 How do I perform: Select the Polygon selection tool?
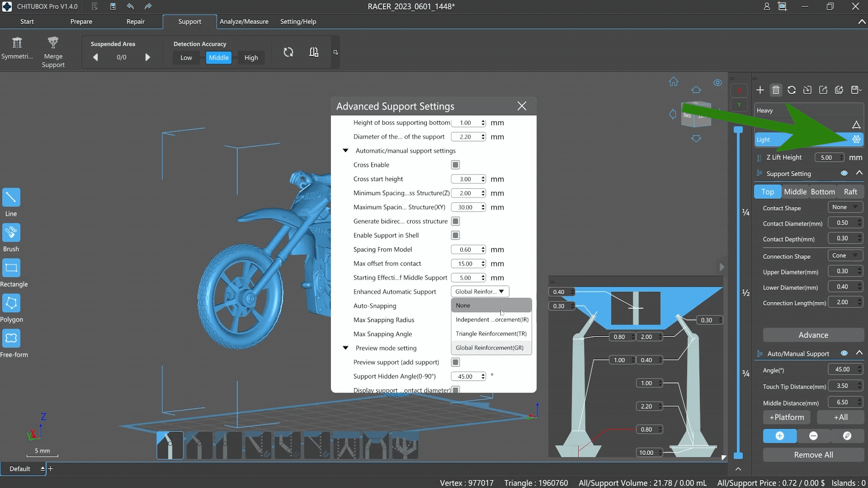[x=11, y=303]
